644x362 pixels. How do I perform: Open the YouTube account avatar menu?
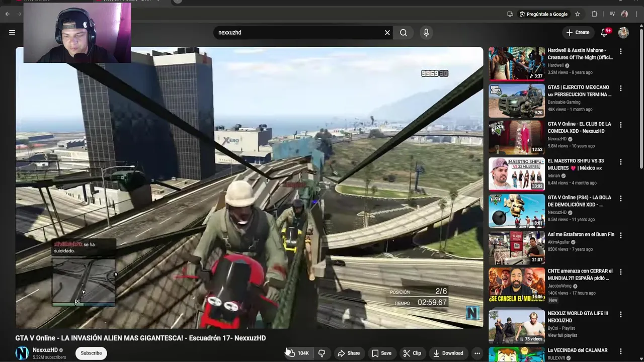pyautogui.click(x=623, y=33)
